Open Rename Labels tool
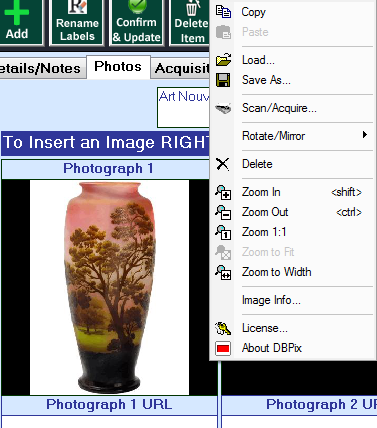Image resolution: width=377 pixels, height=428 pixels. point(77,22)
